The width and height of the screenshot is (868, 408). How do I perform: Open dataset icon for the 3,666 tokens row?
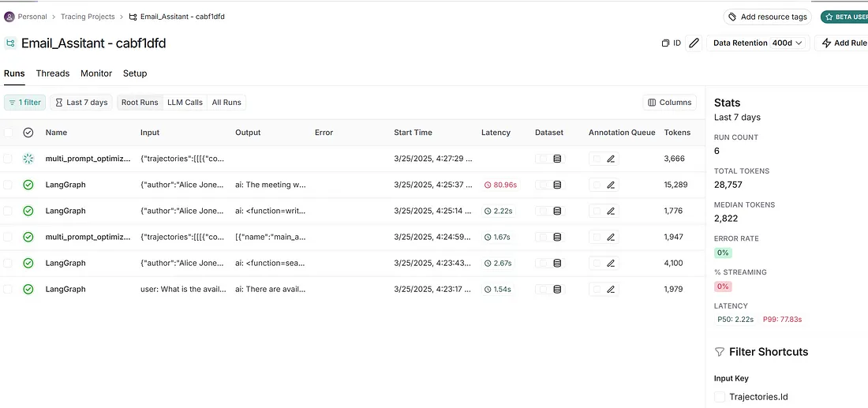(557, 159)
